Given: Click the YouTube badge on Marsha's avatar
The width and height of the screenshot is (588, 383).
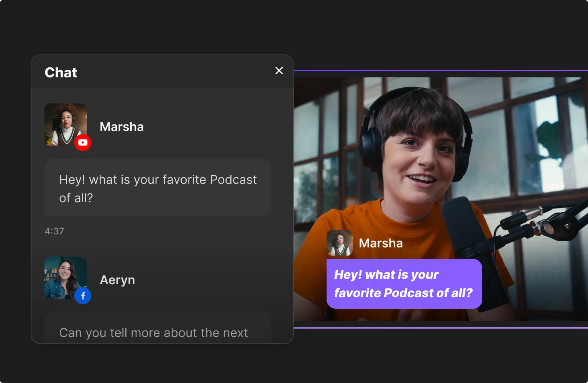Looking at the screenshot, I should 83,142.
